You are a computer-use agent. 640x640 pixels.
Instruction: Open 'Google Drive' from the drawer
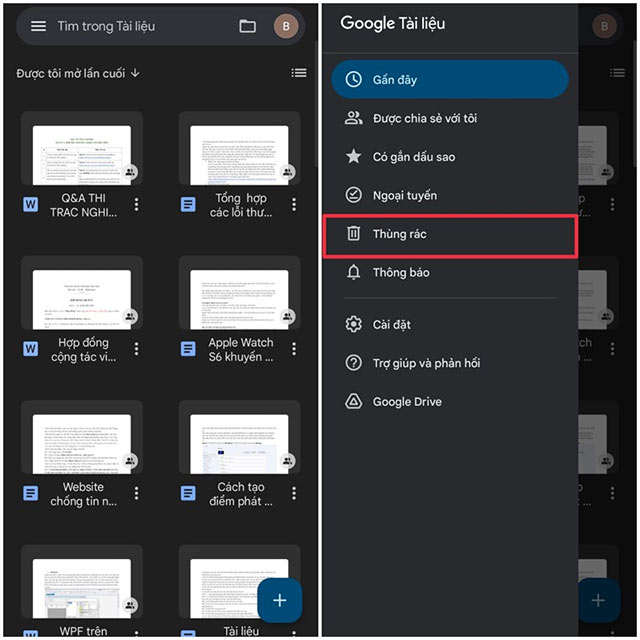(450, 402)
